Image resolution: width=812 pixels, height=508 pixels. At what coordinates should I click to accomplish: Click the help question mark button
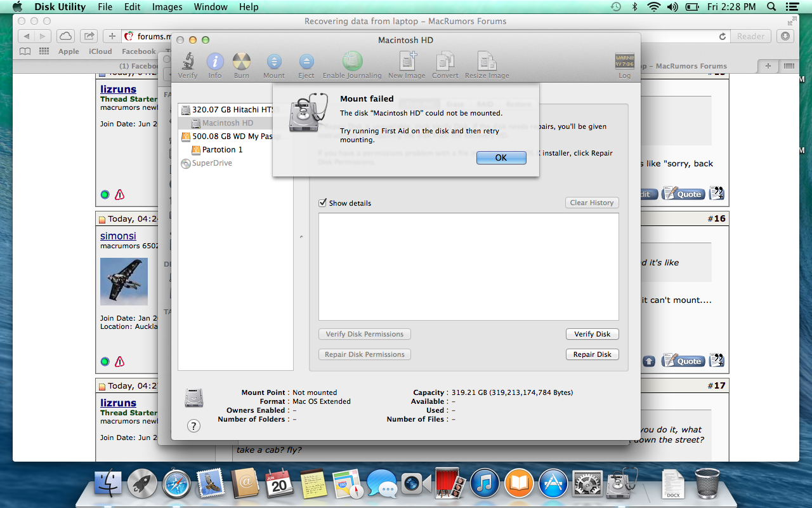(194, 426)
